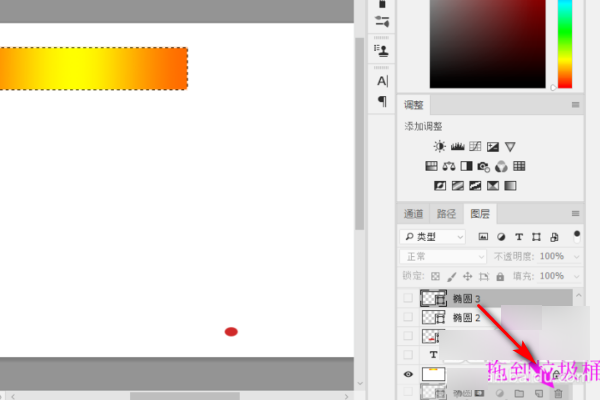600x400 pixels.
Task: Open the Character panel icon
Action: click(382, 81)
